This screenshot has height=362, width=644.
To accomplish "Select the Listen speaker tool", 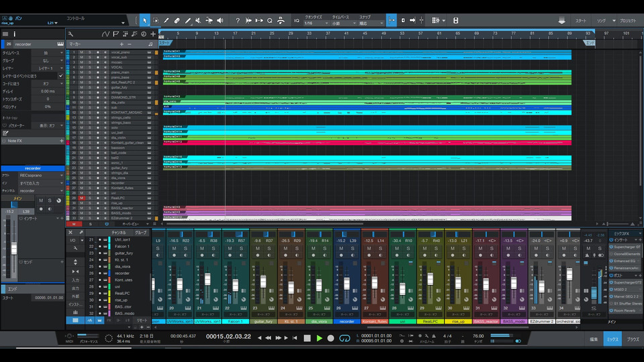I will coord(220,20).
